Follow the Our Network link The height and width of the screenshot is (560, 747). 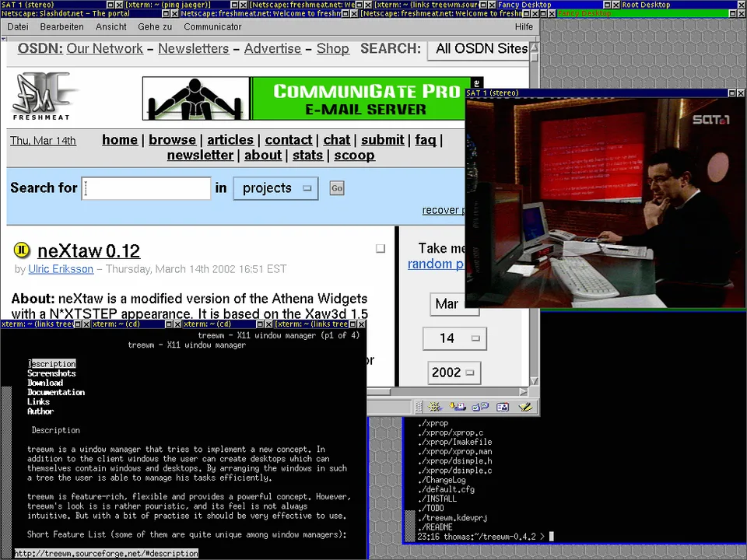point(104,48)
